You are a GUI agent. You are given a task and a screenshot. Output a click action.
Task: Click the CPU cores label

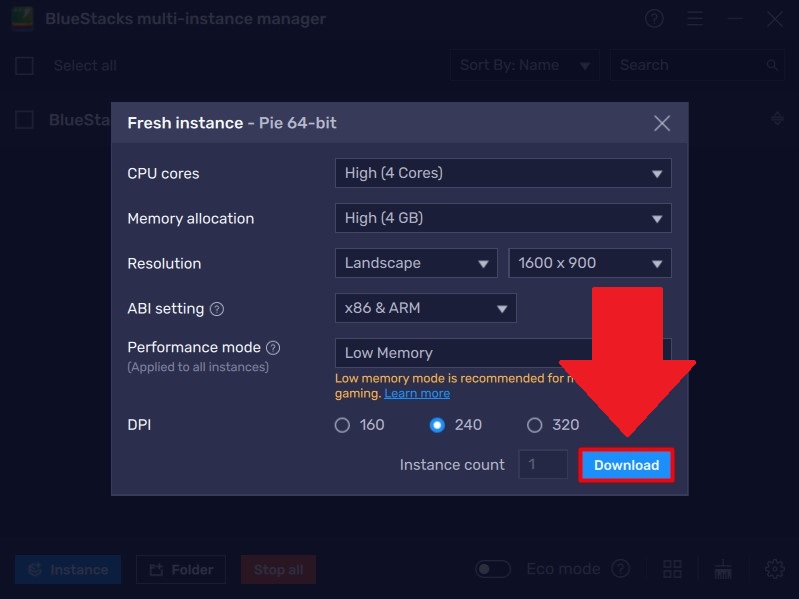click(x=163, y=174)
